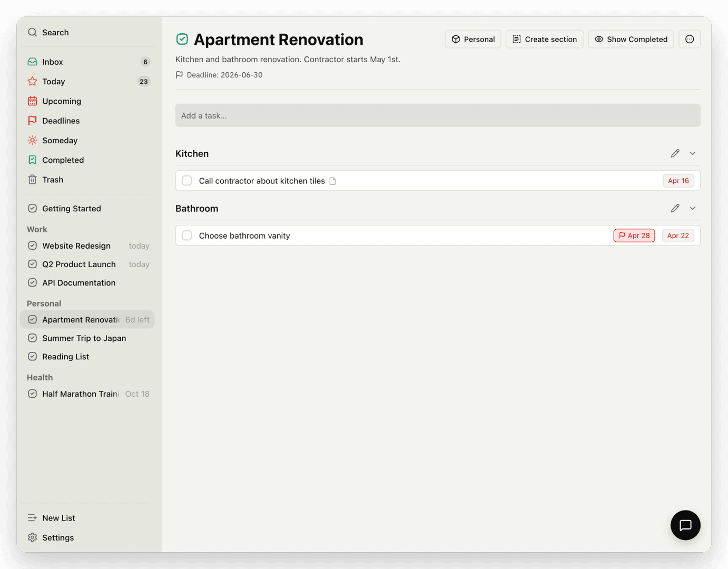Viewport: 728px width, 569px height.
Task: Click the Apr 16 due date badge
Action: pyautogui.click(x=678, y=181)
